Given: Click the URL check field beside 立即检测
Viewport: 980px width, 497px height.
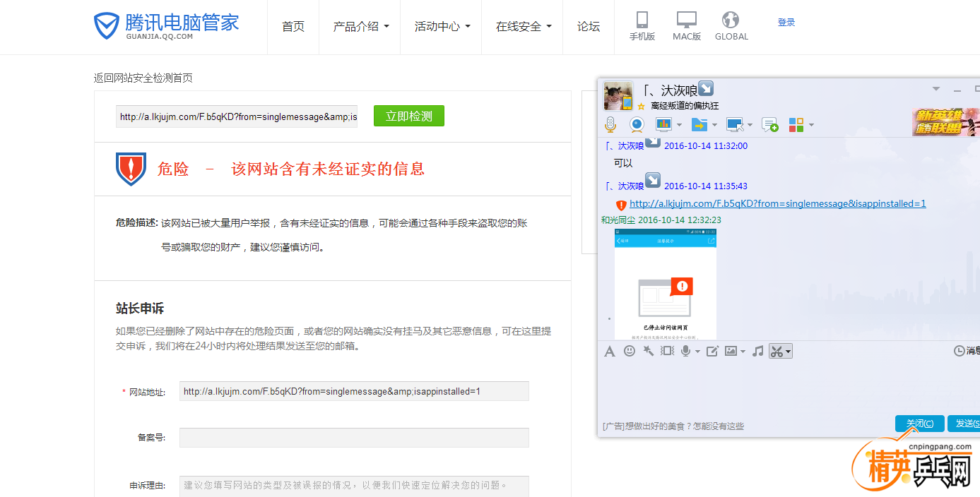Looking at the screenshot, I should pyautogui.click(x=237, y=116).
